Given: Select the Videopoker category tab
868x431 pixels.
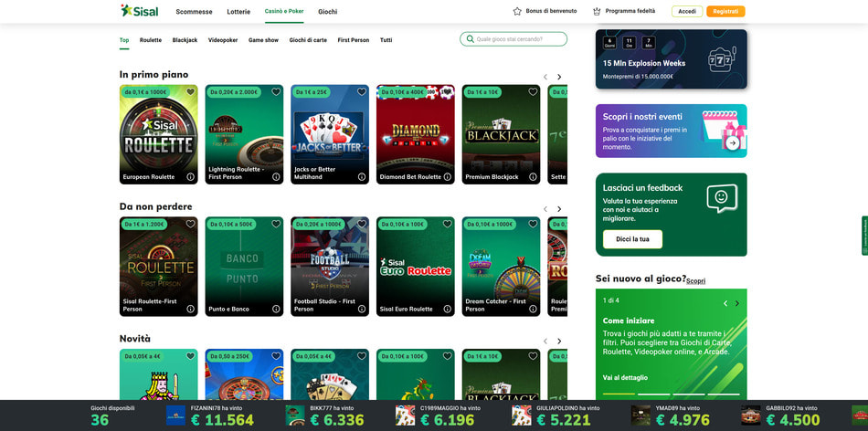Looking at the screenshot, I should [x=223, y=40].
